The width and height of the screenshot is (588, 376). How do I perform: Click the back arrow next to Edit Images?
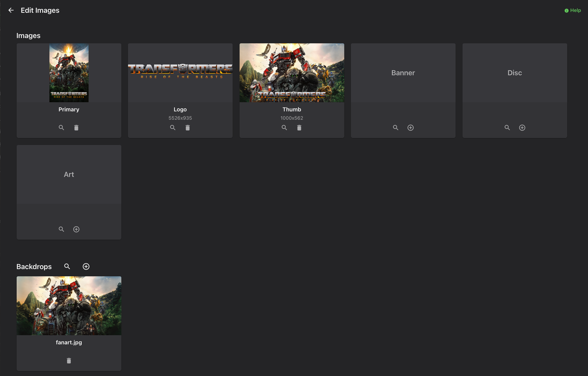pos(11,10)
